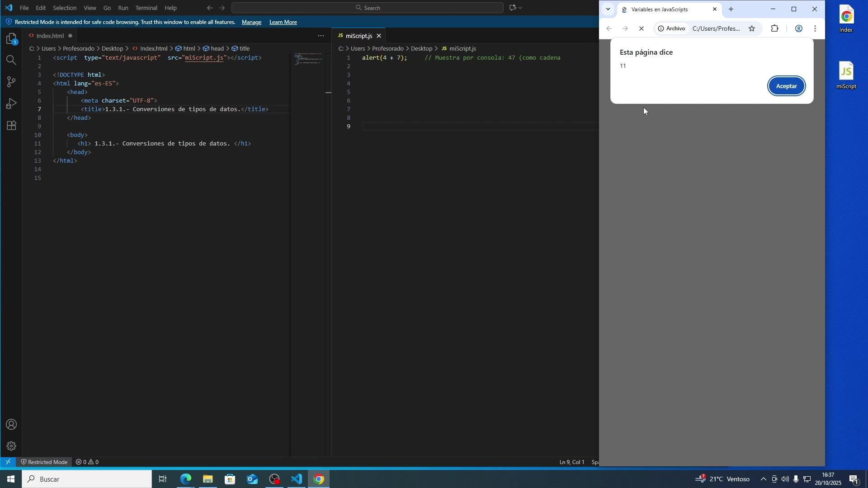Open the Manage gear in VS Code

[11, 446]
